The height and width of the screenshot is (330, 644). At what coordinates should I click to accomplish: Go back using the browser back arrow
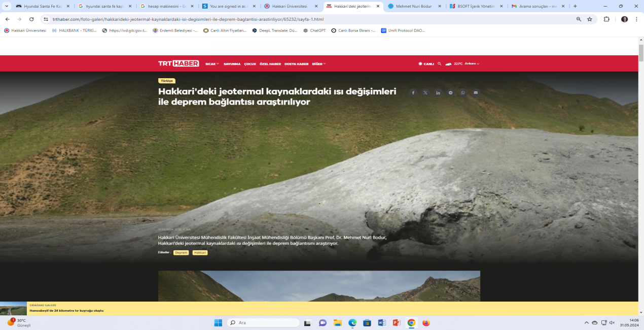tap(7, 19)
